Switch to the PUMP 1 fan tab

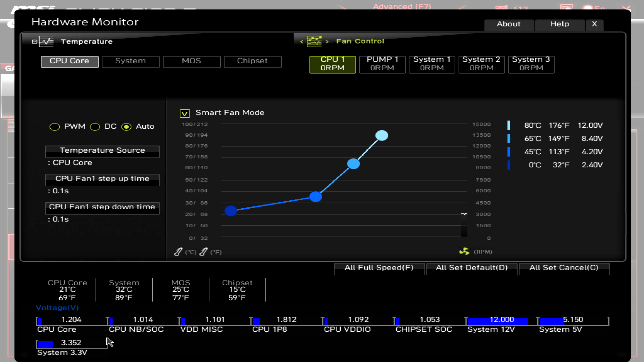click(382, 64)
